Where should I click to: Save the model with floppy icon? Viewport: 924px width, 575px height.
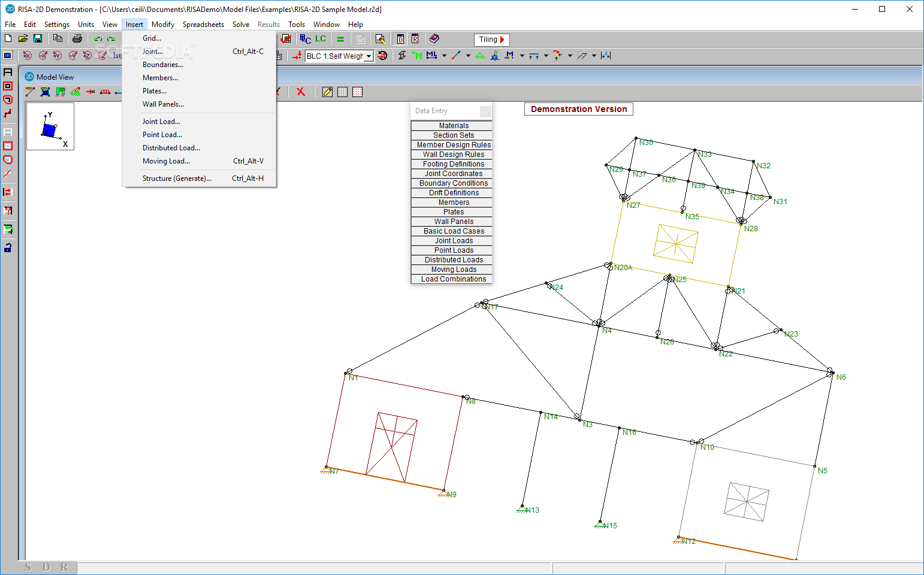(38, 38)
